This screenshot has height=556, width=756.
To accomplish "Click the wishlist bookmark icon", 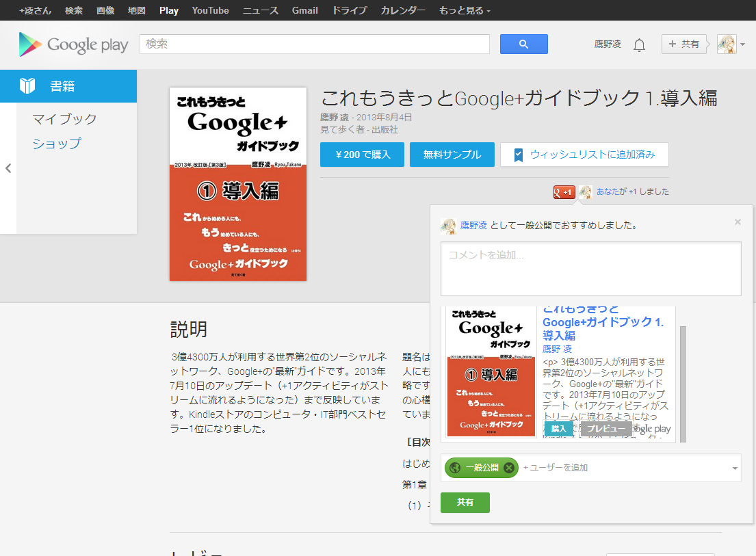I will point(519,155).
